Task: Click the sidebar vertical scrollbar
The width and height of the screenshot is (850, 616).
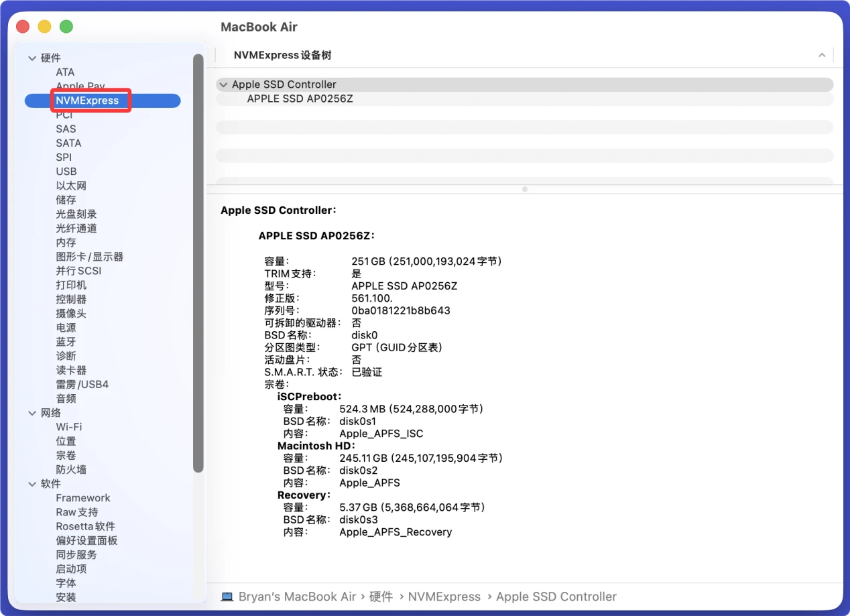Action: coord(198,263)
